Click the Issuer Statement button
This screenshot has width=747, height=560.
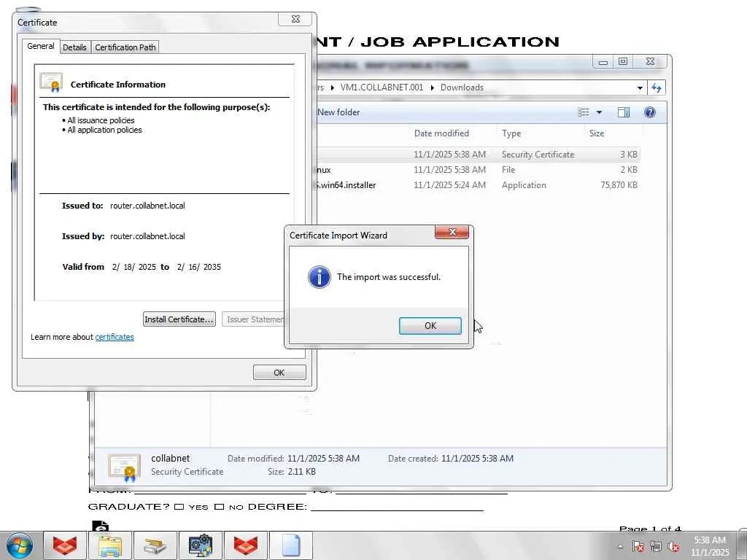[253, 319]
